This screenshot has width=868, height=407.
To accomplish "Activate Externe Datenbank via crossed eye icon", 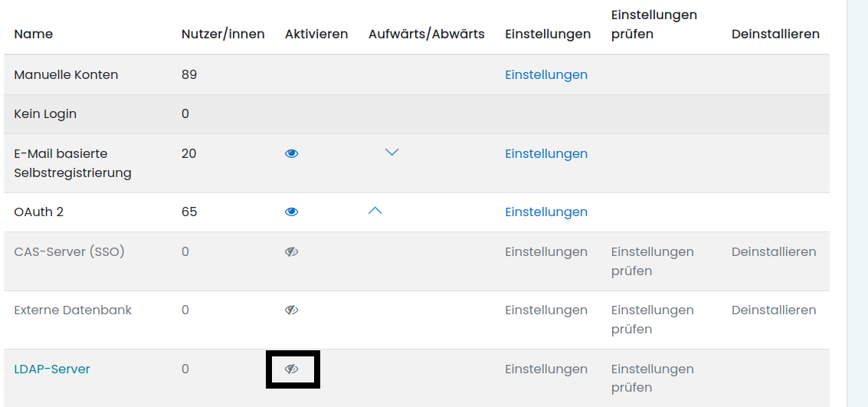I will click(291, 310).
